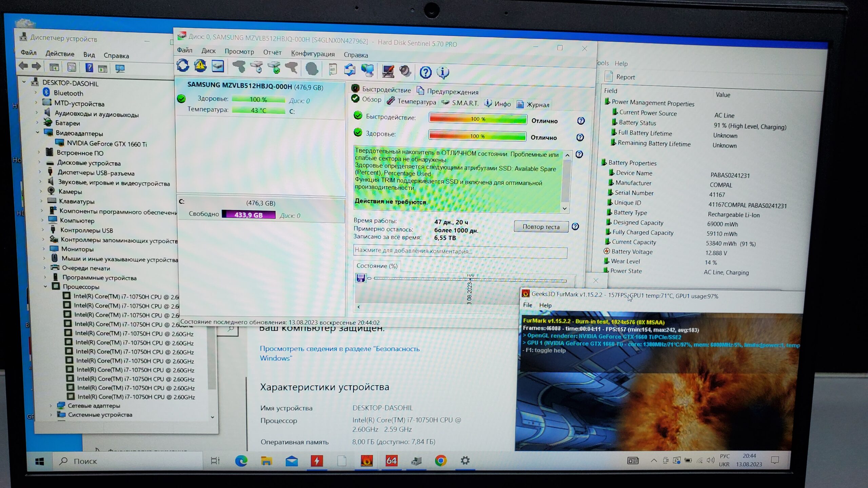Open FurMark from the taskbar
Screen dimensions: 868x488
click(367, 461)
